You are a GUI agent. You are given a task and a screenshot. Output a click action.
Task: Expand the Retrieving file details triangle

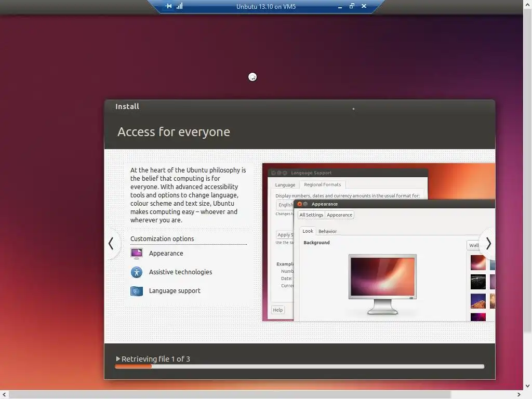click(x=118, y=358)
